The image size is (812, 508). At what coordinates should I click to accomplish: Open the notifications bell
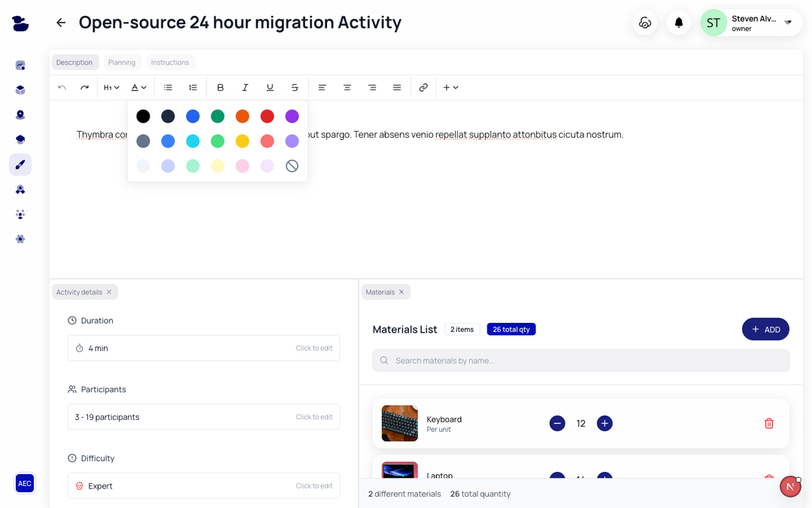click(x=678, y=23)
